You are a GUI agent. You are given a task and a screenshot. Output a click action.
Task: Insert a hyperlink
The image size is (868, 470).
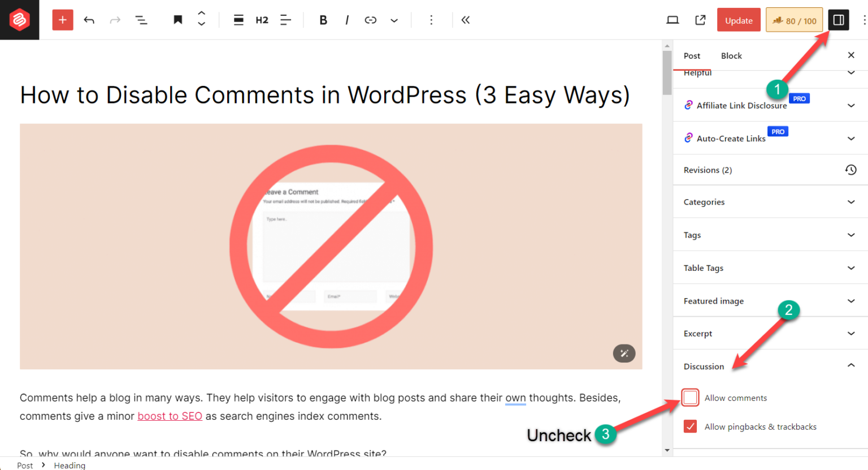point(370,19)
